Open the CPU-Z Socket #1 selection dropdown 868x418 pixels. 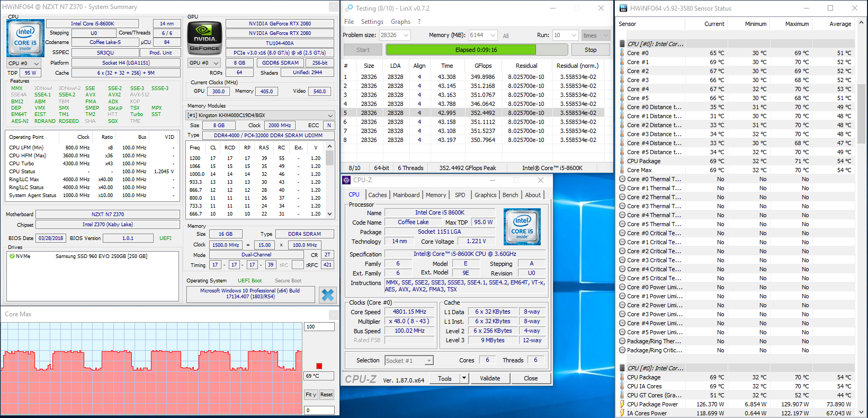[409, 361]
